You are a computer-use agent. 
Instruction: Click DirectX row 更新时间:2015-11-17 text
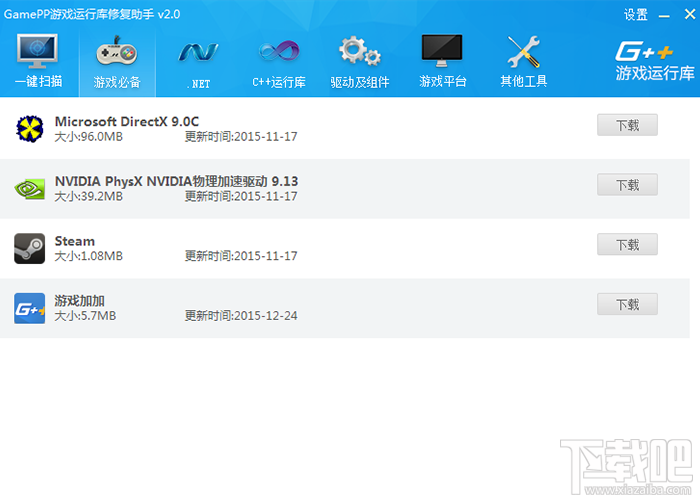click(241, 137)
